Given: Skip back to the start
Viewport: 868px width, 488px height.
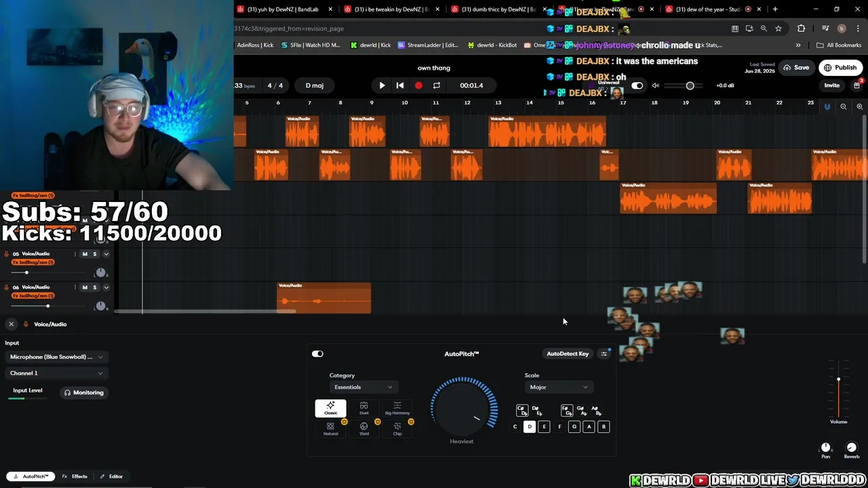Looking at the screenshot, I should (x=400, y=85).
